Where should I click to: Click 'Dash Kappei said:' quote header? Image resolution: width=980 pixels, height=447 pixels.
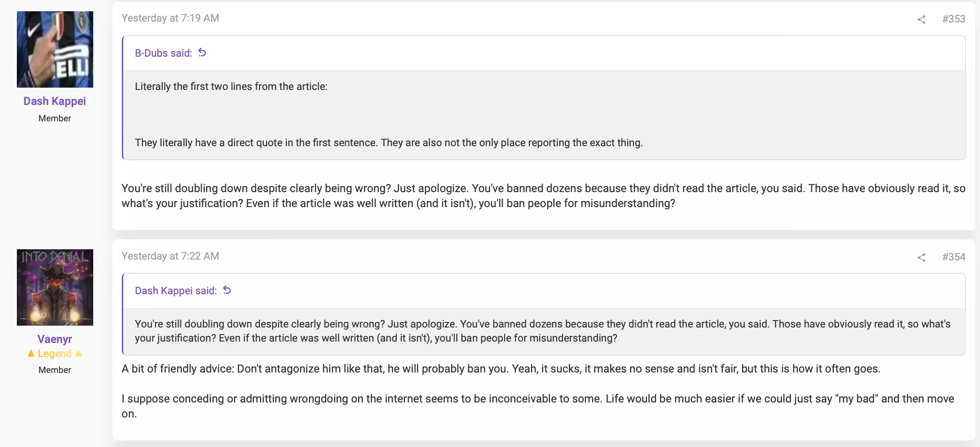(176, 291)
